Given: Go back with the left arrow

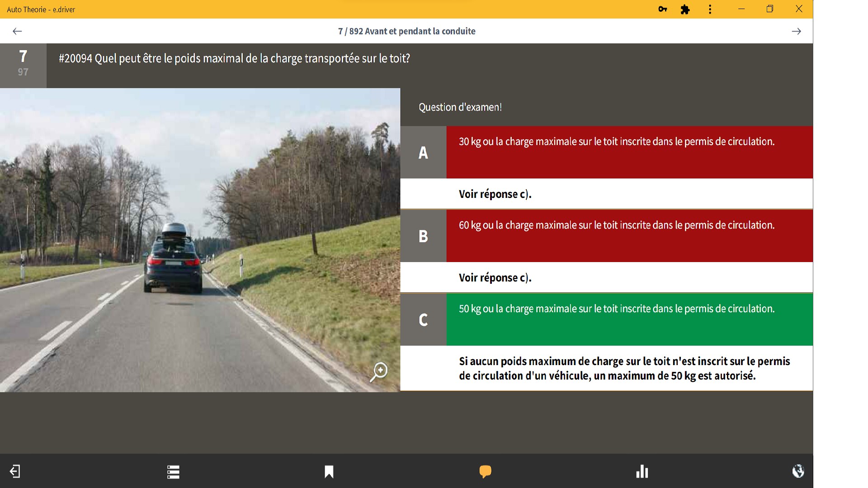Looking at the screenshot, I should click(17, 31).
